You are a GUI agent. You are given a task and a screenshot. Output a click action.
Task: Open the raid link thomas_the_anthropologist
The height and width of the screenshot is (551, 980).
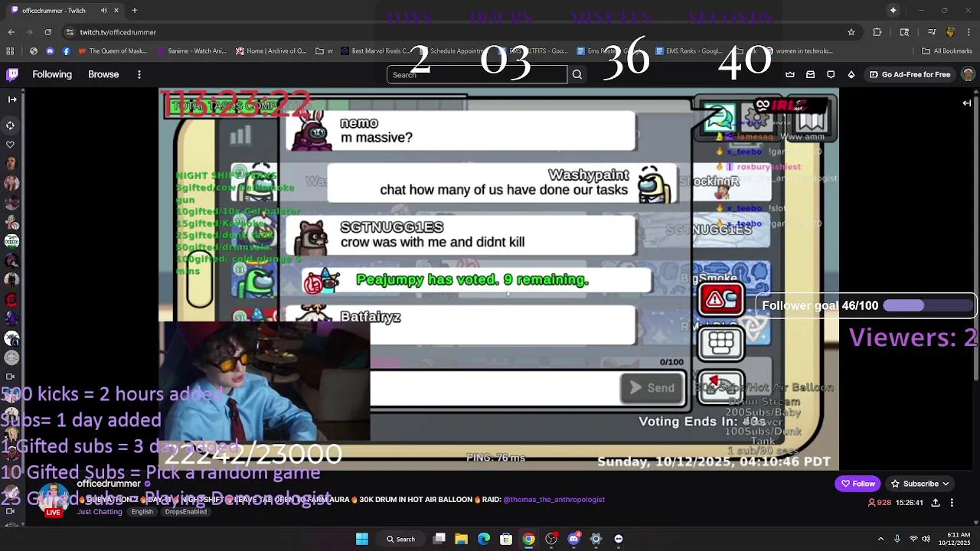[554, 500]
